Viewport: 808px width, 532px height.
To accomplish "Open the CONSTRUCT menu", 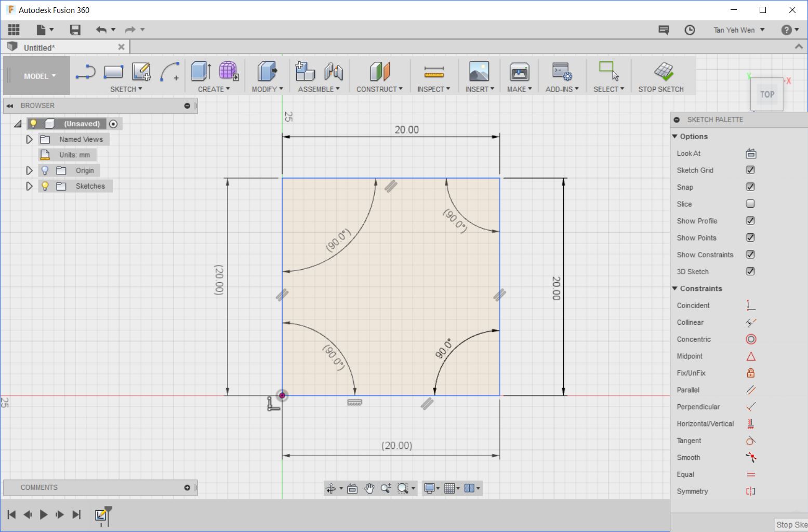I will [379, 89].
